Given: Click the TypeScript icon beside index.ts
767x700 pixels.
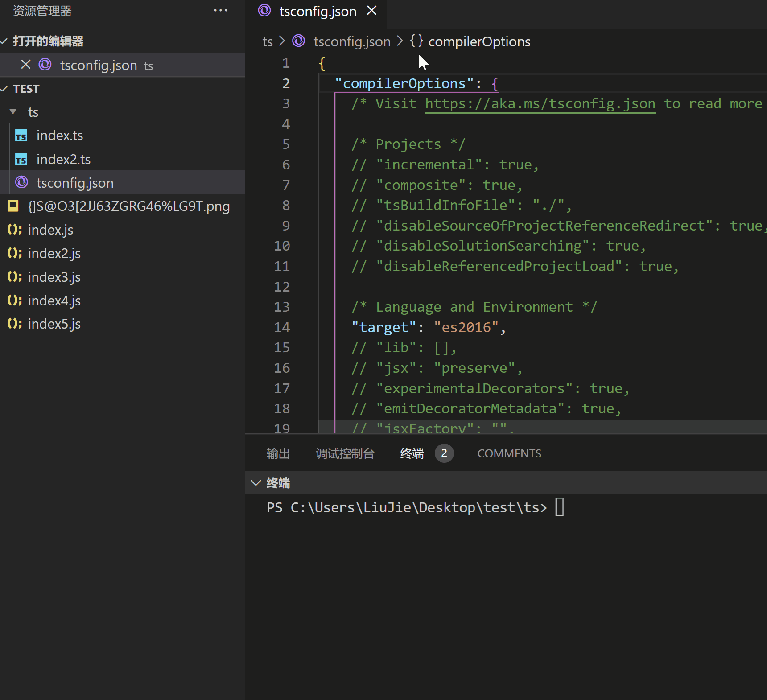Looking at the screenshot, I should (21, 135).
